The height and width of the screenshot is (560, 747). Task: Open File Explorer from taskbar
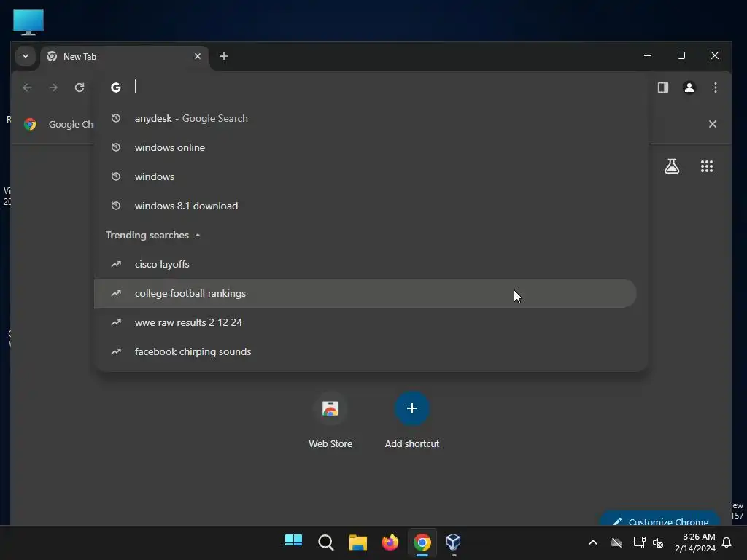pyautogui.click(x=357, y=542)
